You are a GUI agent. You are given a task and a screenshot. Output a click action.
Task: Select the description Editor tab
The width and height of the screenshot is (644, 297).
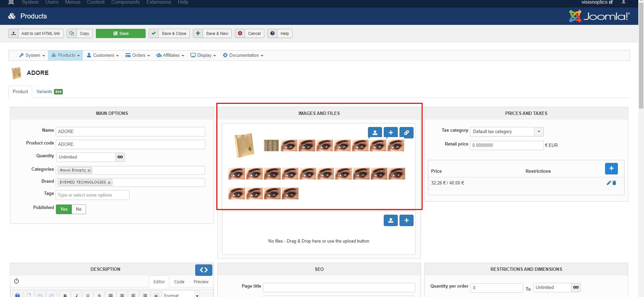point(159,282)
